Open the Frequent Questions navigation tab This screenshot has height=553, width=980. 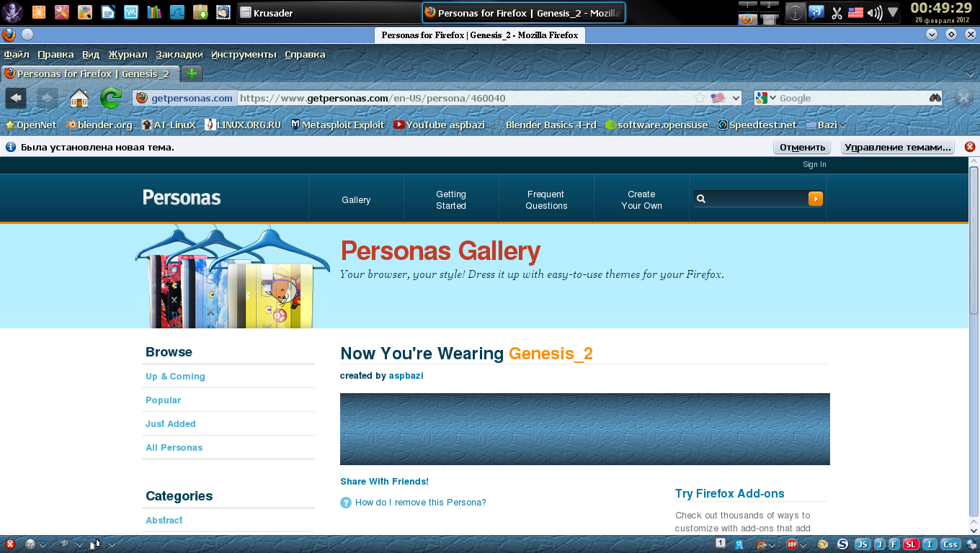tap(546, 199)
